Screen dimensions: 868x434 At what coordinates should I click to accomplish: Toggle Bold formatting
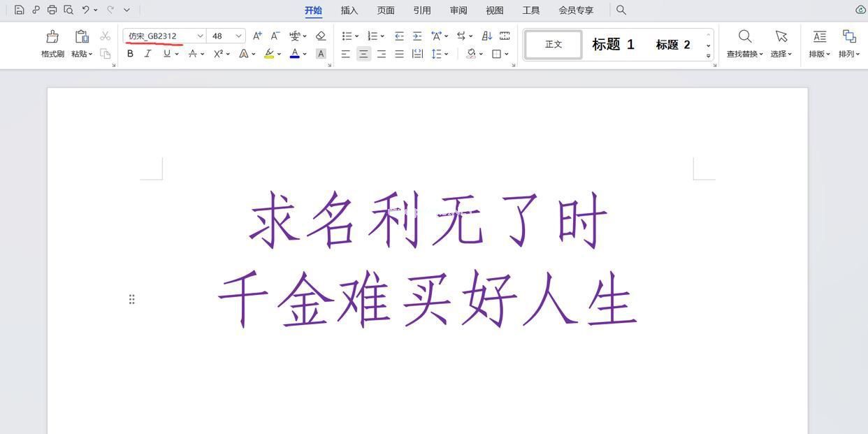(130, 54)
